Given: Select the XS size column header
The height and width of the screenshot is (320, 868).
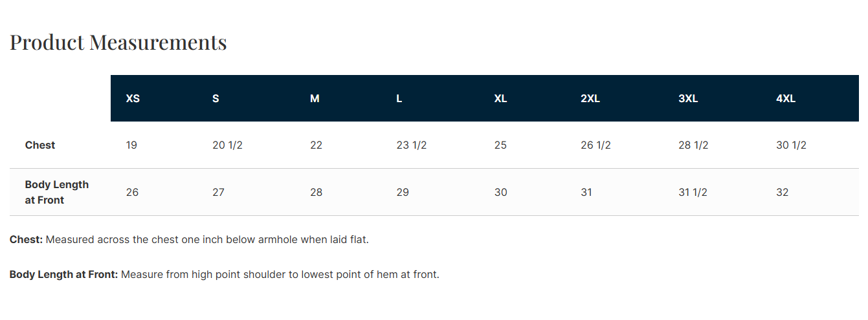Looking at the screenshot, I should click(133, 99).
